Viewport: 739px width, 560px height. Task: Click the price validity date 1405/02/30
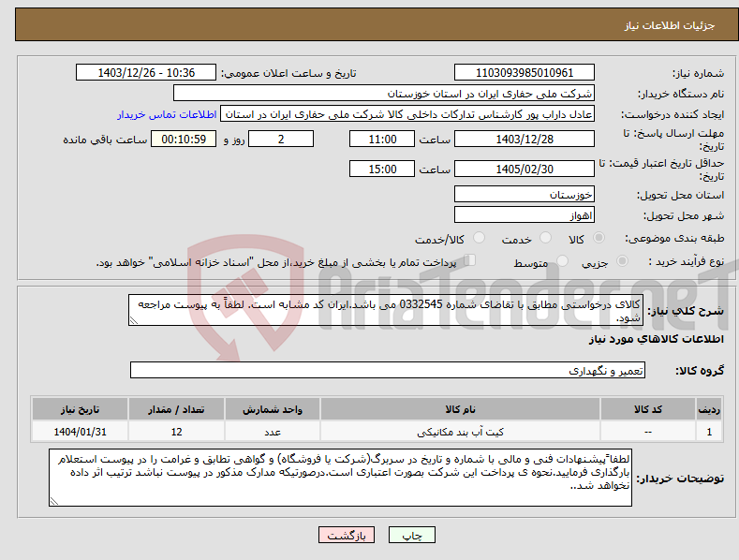[525, 169]
